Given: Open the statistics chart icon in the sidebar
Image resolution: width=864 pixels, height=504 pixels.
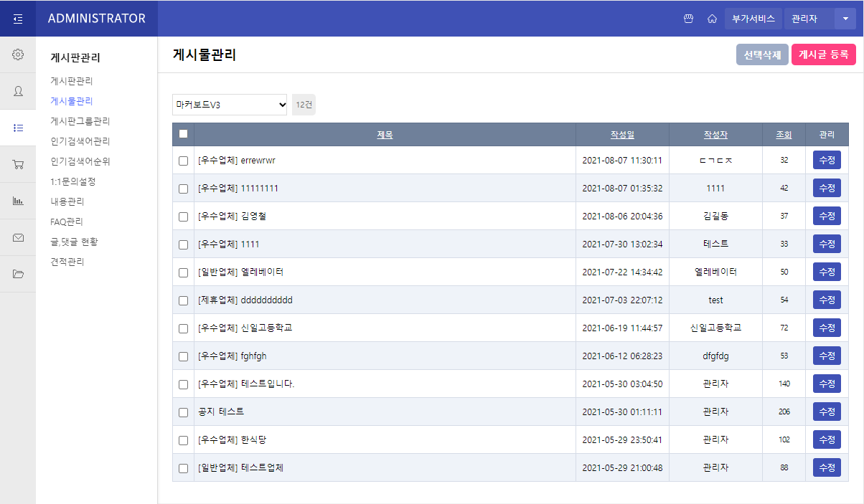Looking at the screenshot, I should [x=18, y=201].
